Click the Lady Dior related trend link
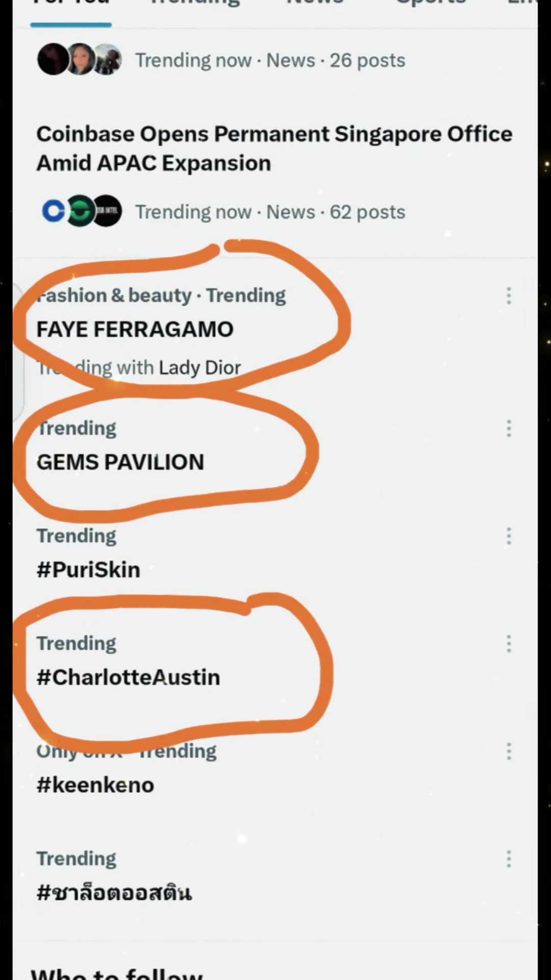This screenshot has width=551, height=980. [199, 367]
